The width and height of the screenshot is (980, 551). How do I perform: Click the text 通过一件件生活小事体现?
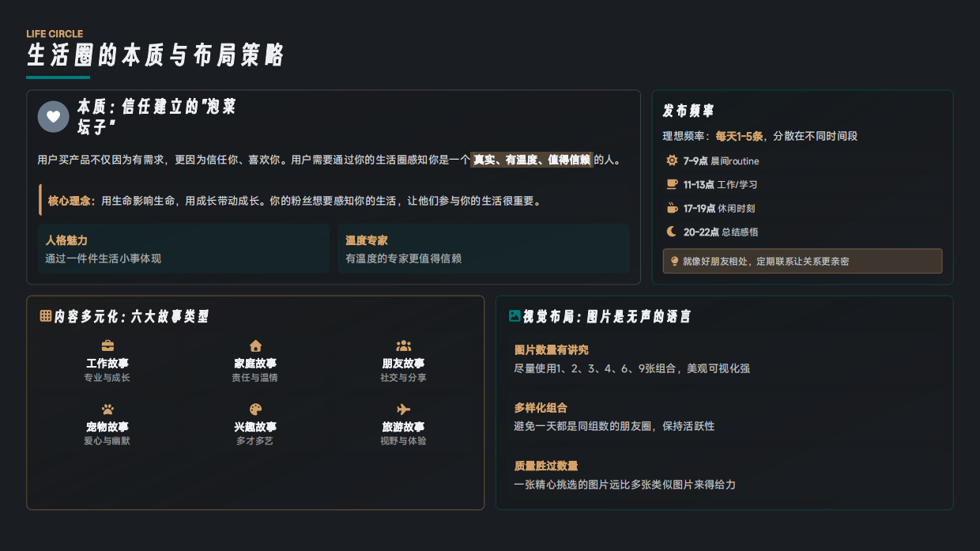(104, 259)
